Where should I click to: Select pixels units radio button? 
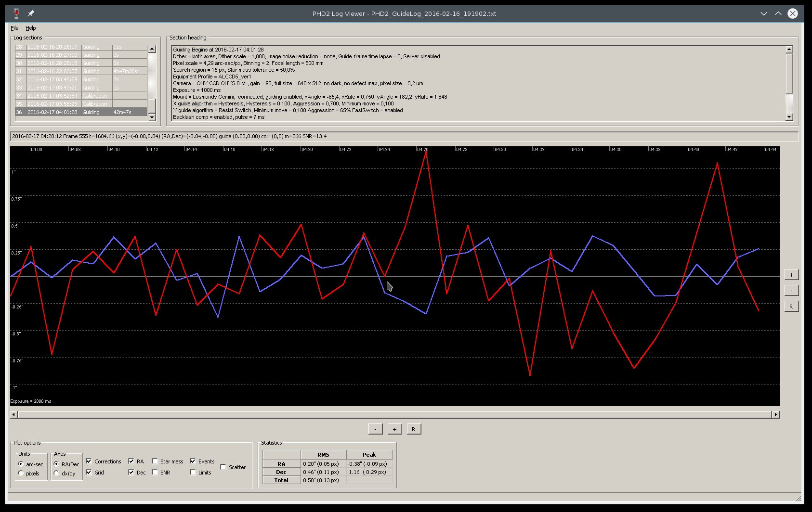pos(20,473)
